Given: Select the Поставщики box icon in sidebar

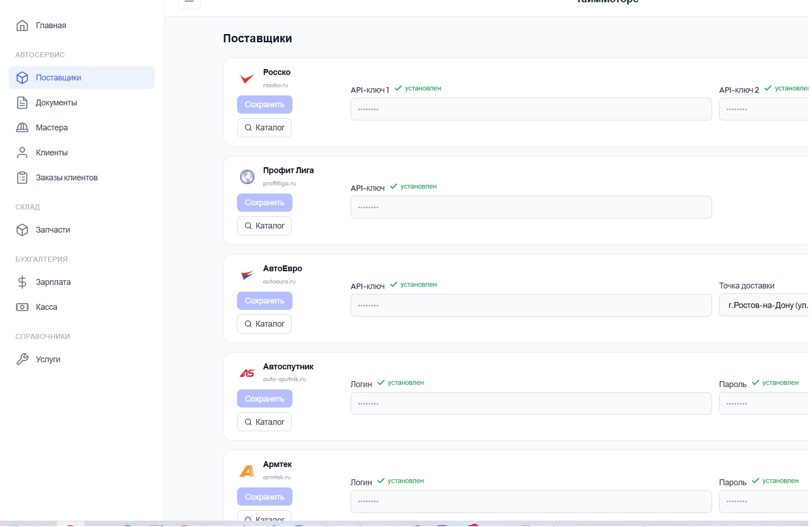Looking at the screenshot, I should (22, 78).
